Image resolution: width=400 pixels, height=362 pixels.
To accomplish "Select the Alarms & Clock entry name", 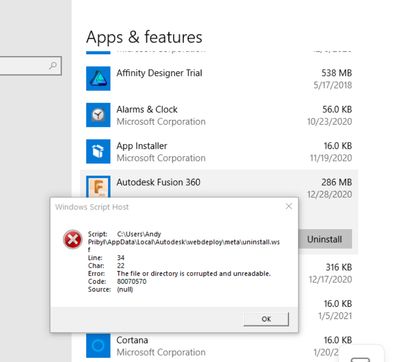I will pos(147,109).
